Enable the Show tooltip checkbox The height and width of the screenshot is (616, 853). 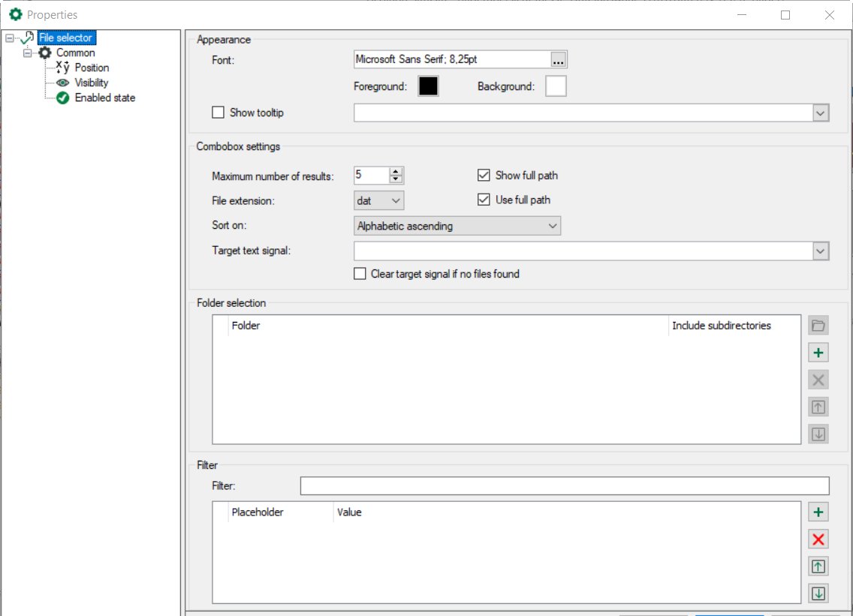coord(219,113)
